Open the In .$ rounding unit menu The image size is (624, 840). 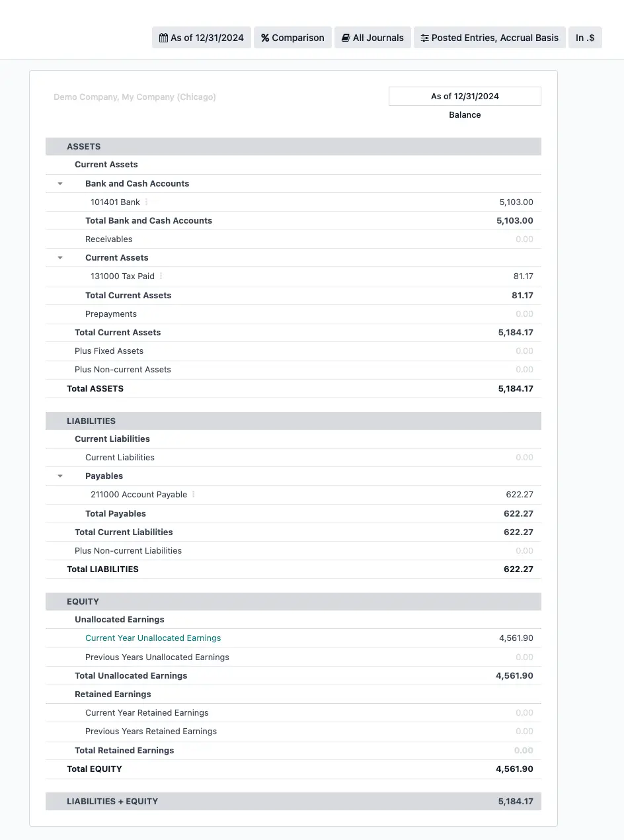(585, 38)
